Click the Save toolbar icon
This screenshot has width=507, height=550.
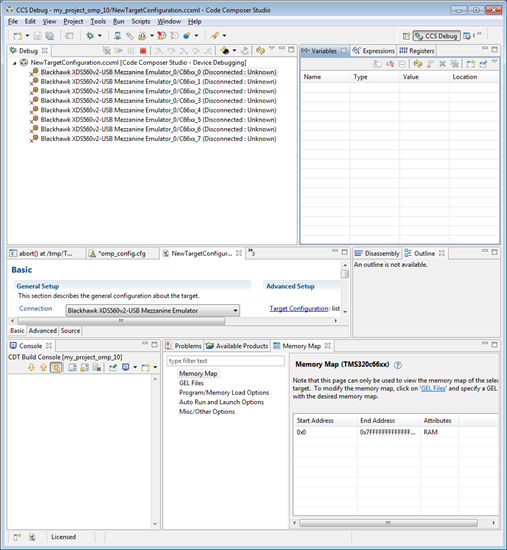pos(37,36)
